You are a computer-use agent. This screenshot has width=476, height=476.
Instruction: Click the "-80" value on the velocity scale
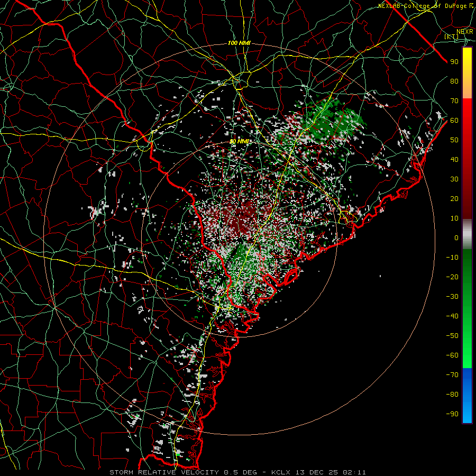(x=452, y=395)
